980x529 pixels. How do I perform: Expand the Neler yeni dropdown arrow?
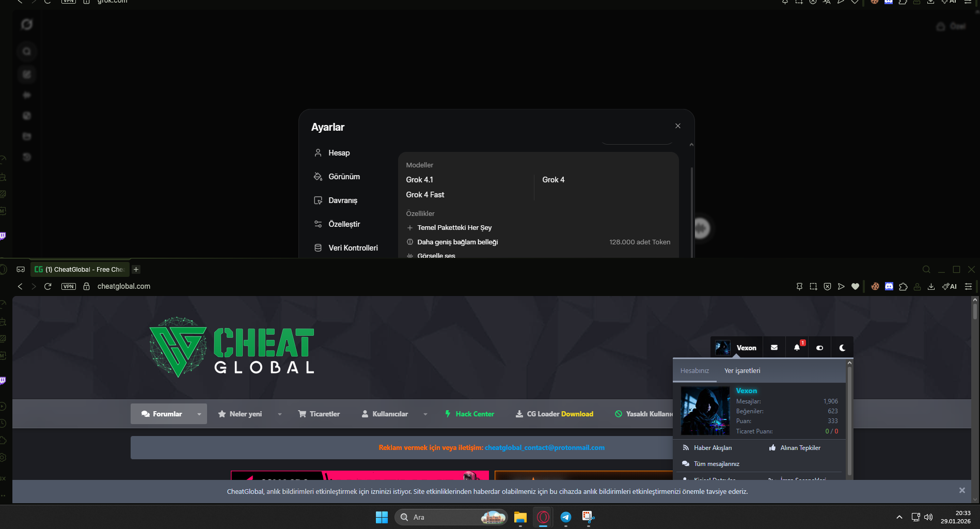(x=280, y=414)
